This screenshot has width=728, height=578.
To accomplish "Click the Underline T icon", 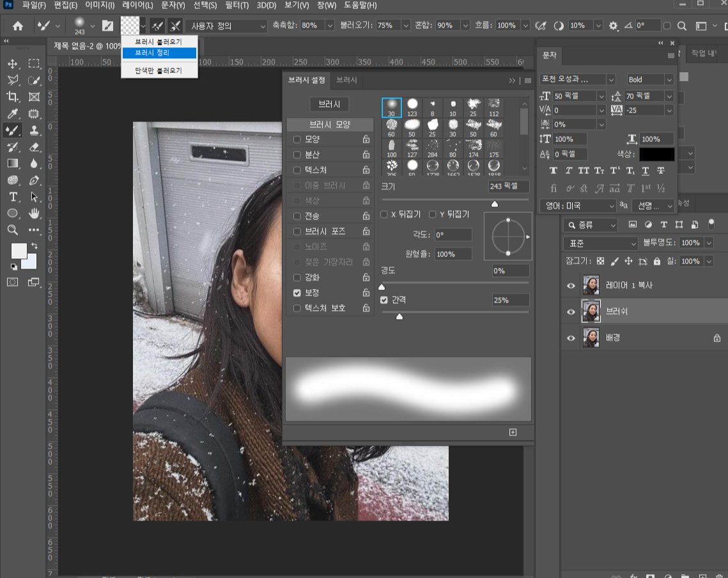I will [646, 171].
